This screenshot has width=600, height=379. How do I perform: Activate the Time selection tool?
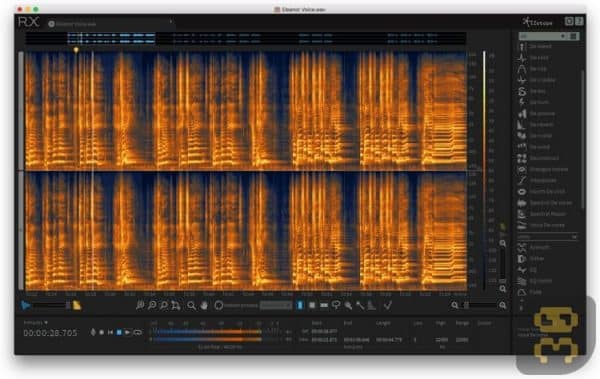point(300,305)
